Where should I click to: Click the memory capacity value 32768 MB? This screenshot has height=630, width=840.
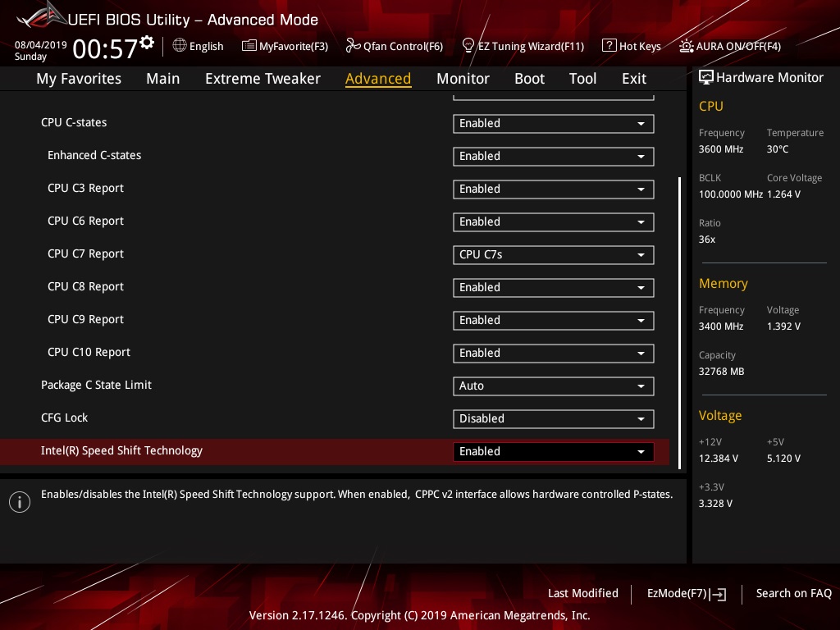tap(721, 372)
